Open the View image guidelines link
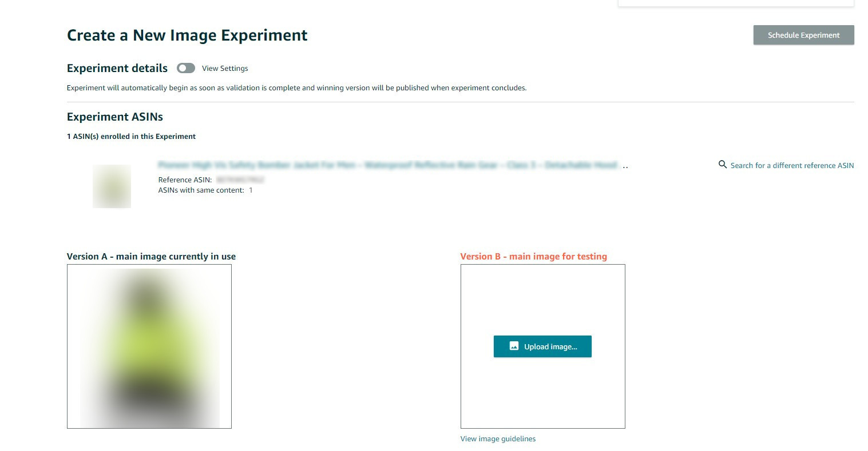The image size is (868, 451). point(498,439)
